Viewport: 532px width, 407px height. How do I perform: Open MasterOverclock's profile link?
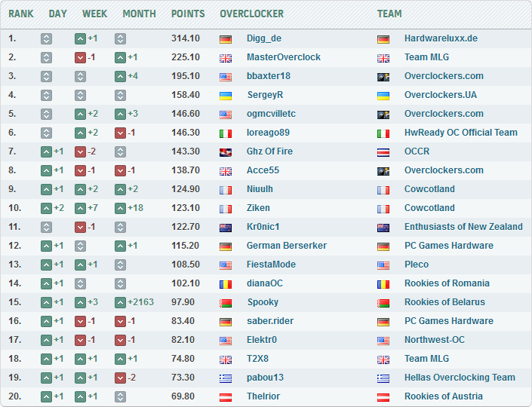pyautogui.click(x=283, y=57)
